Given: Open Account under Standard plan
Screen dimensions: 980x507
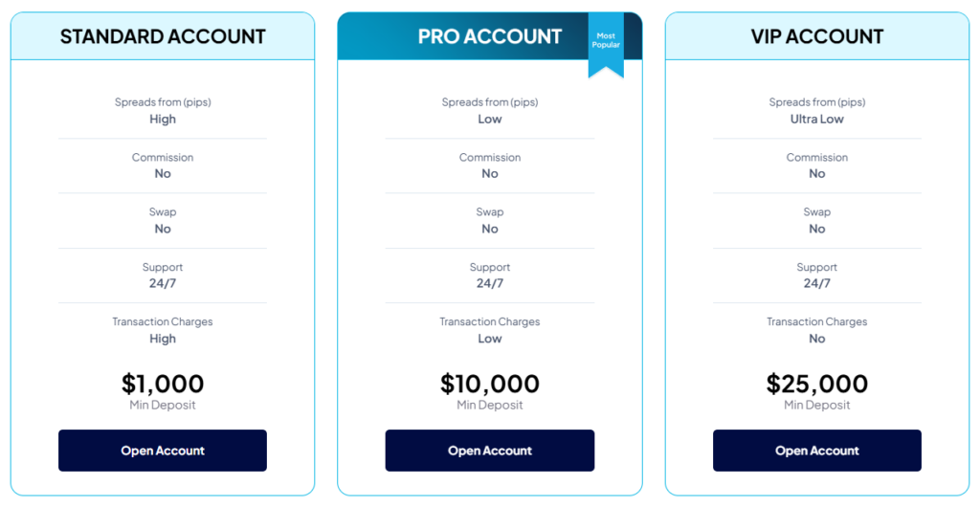Looking at the screenshot, I should coord(163,451).
